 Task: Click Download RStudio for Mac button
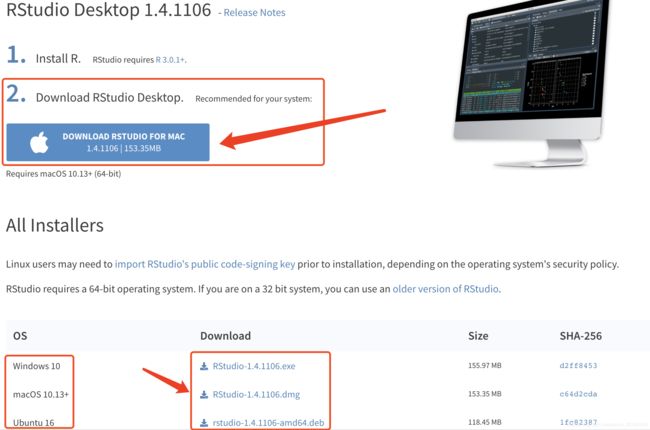point(108,142)
